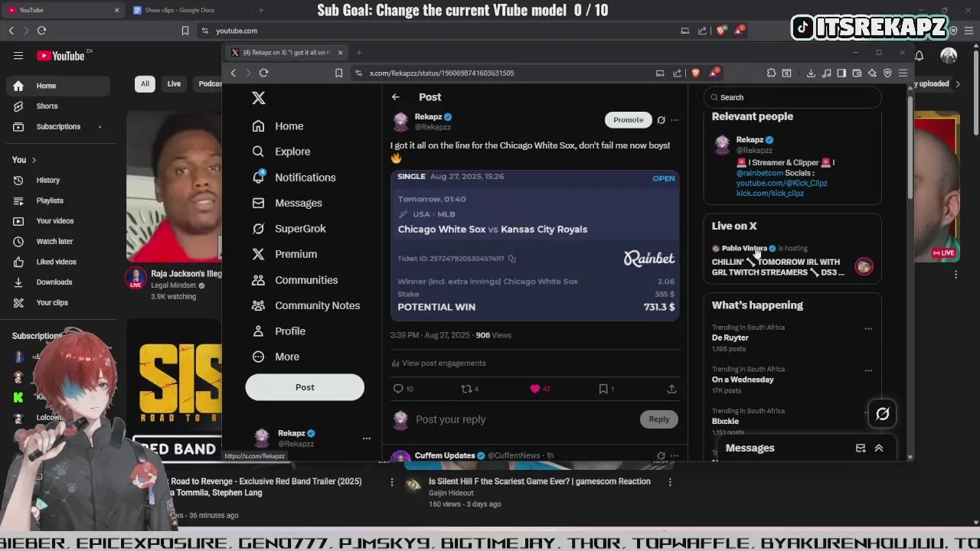Image resolution: width=980 pixels, height=551 pixels.
Task: Open the floating Grok button
Action: coord(883,414)
